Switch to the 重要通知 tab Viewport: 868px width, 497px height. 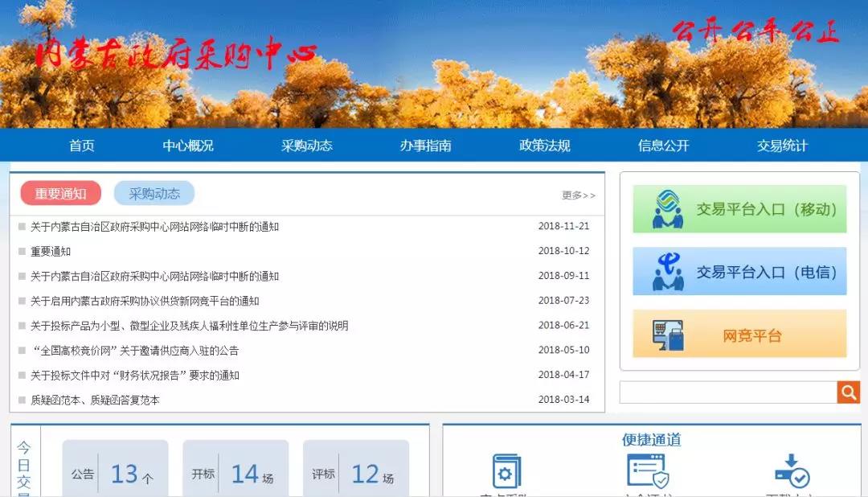(61, 193)
